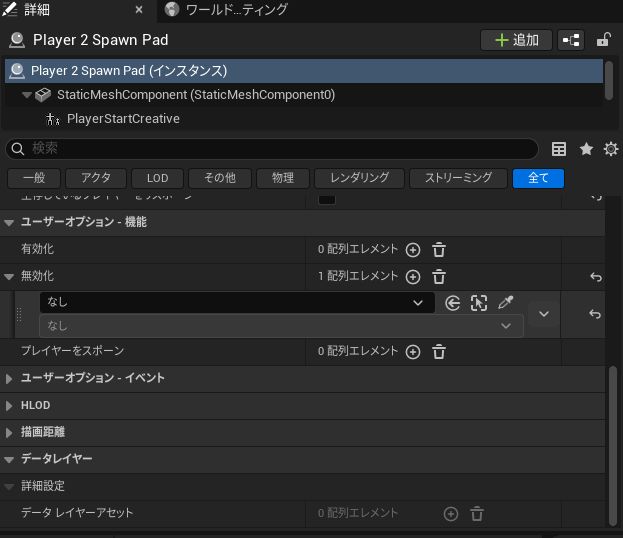Collapse the ユーザーオプション - 機能 section
This screenshot has height=538, width=623.
(x=9, y=223)
